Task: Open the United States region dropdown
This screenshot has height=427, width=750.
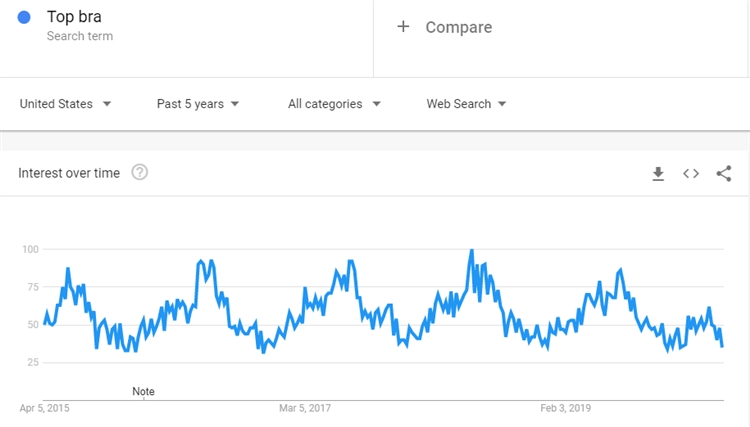Action: (65, 104)
